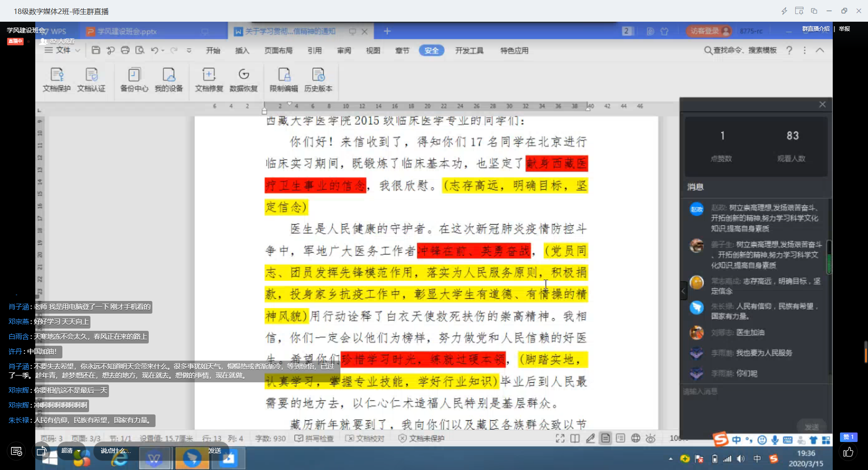
Task: Open the 超清 video quality dropdown
Action: (x=71, y=451)
